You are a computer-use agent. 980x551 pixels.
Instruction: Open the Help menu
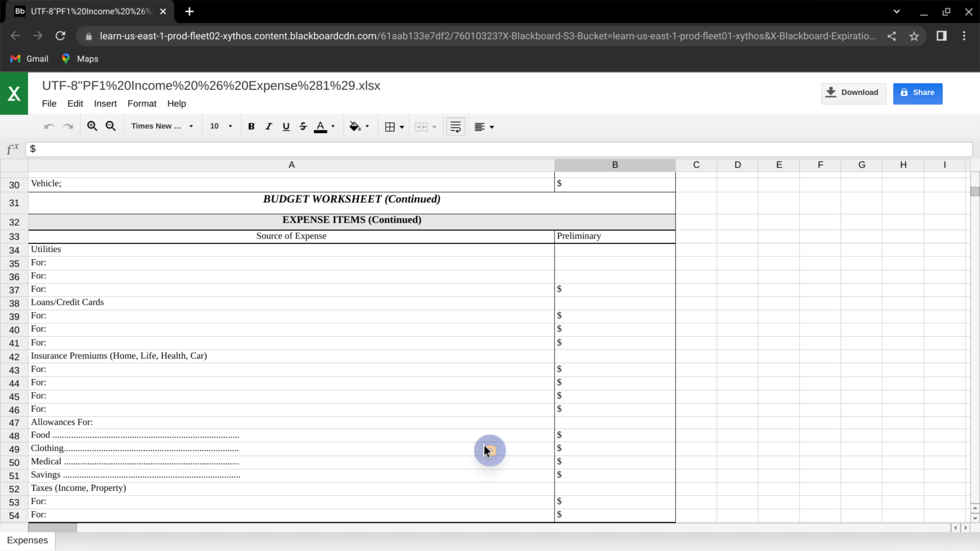(176, 104)
